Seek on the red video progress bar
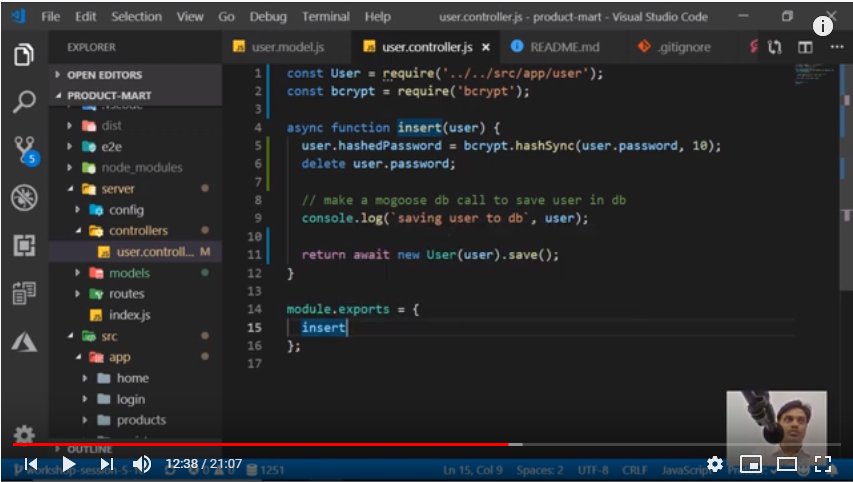Screen dimensions: 853x482 pos(300,444)
